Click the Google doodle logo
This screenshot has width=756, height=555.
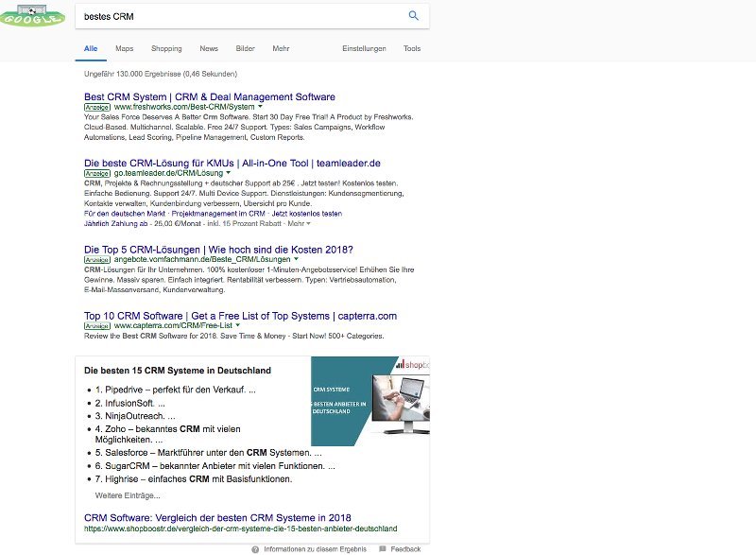point(32,15)
